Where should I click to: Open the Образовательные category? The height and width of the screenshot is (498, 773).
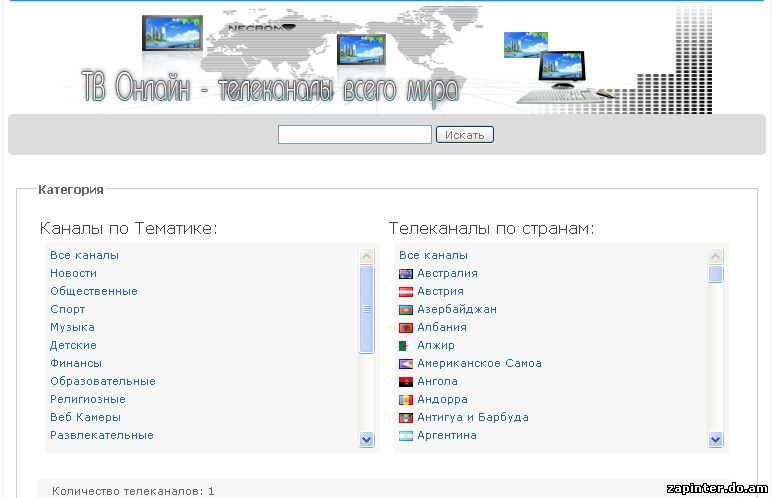pyautogui.click(x=103, y=381)
